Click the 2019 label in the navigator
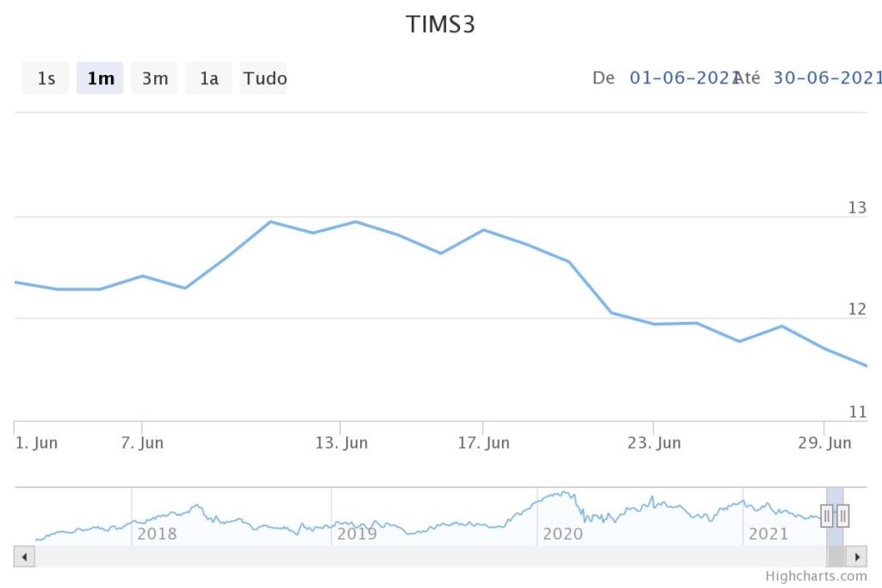Viewport: 882px width, 588px height. pos(357,534)
